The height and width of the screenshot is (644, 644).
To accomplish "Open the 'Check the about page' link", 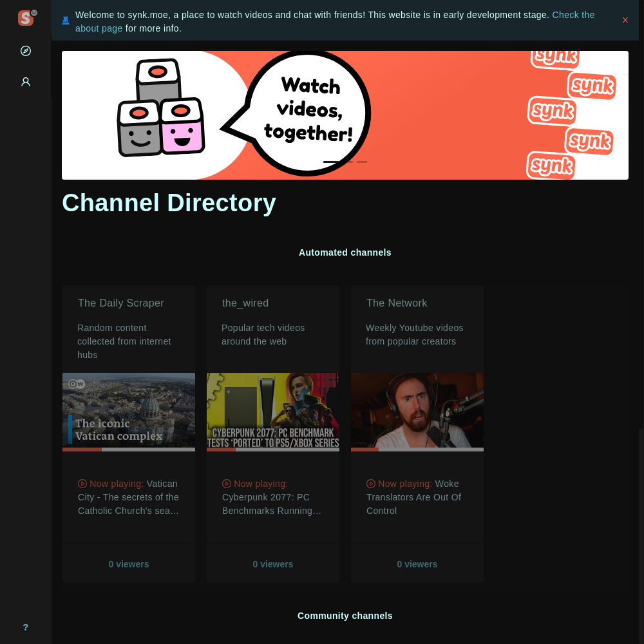I will 573,15.
